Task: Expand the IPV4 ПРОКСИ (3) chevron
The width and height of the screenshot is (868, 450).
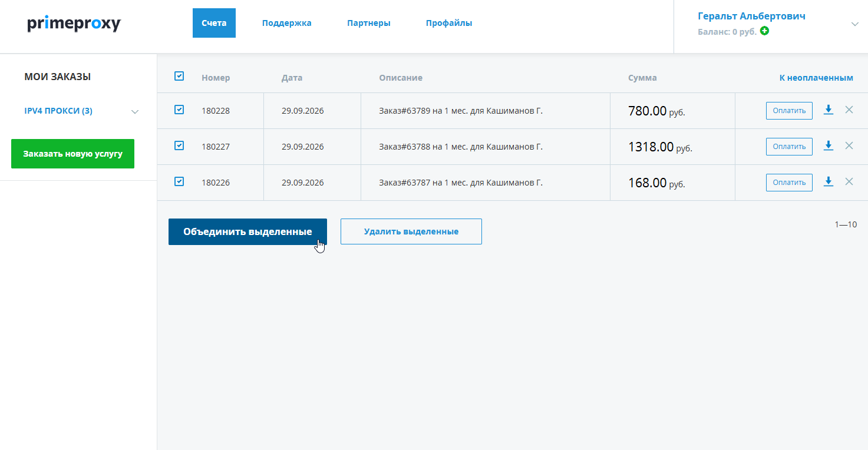Action: 135,112
